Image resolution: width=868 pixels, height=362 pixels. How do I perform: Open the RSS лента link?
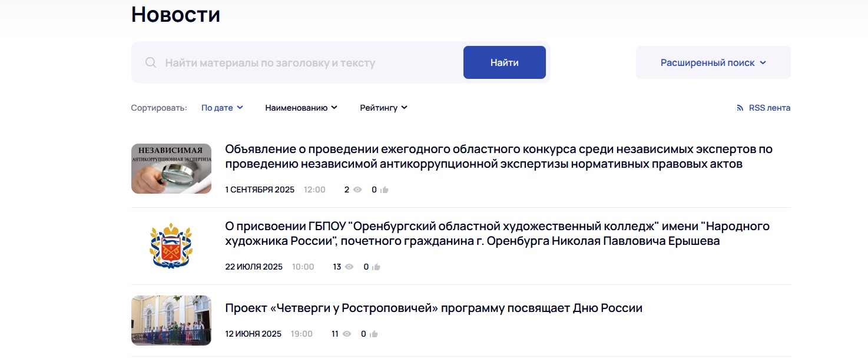click(x=769, y=108)
